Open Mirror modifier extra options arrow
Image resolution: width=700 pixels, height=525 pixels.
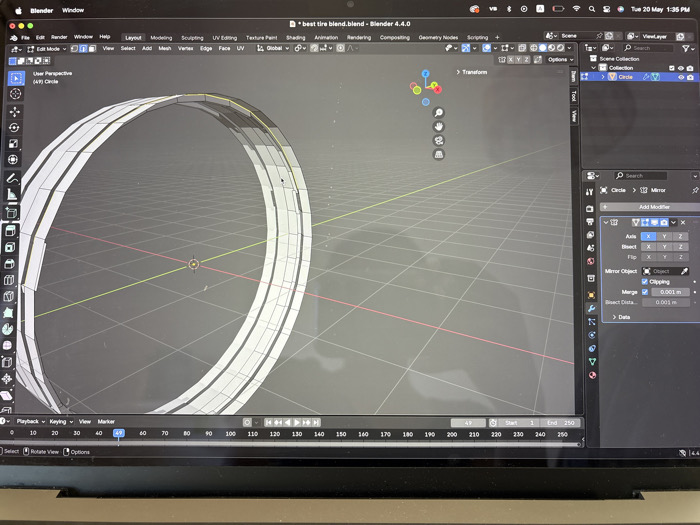tap(673, 222)
